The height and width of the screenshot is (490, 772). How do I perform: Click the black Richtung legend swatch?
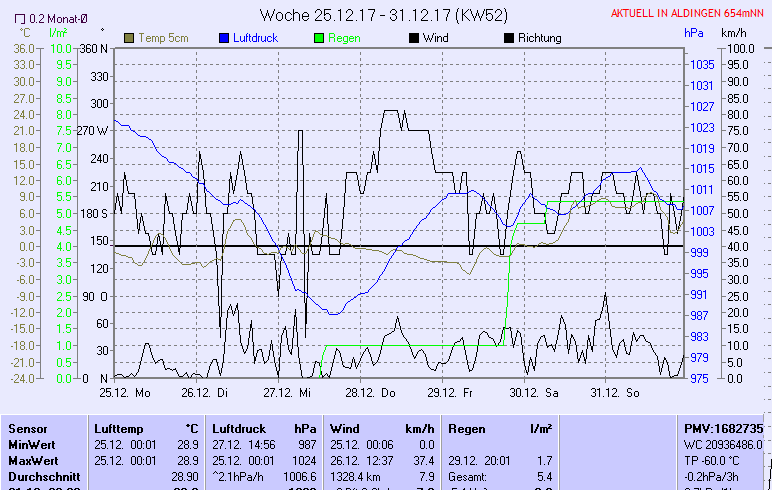(x=509, y=38)
